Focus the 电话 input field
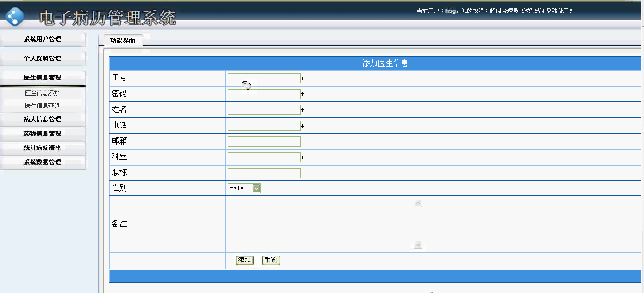The width and height of the screenshot is (644, 293). point(264,126)
